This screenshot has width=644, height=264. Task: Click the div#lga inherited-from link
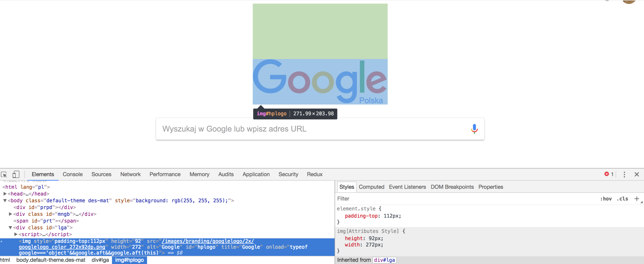(384, 260)
